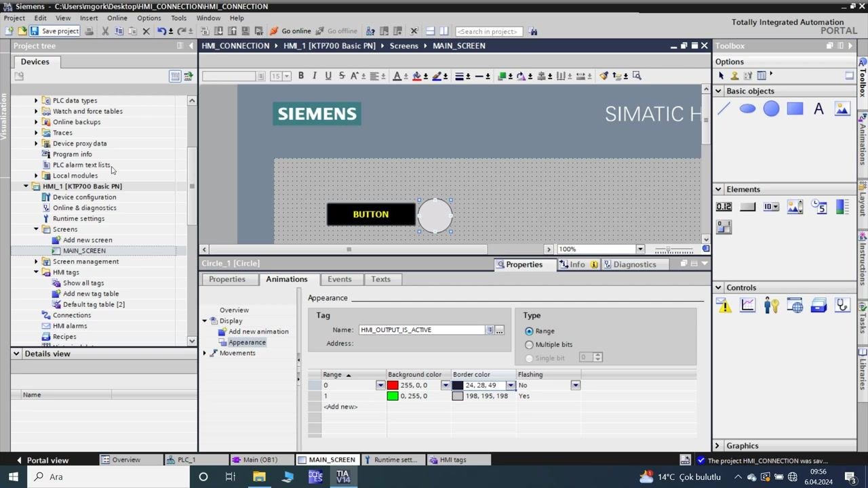The height and width of the screenshot is (488, 868).
Task: Insert the HTML browser control
Action: [795, 306]
